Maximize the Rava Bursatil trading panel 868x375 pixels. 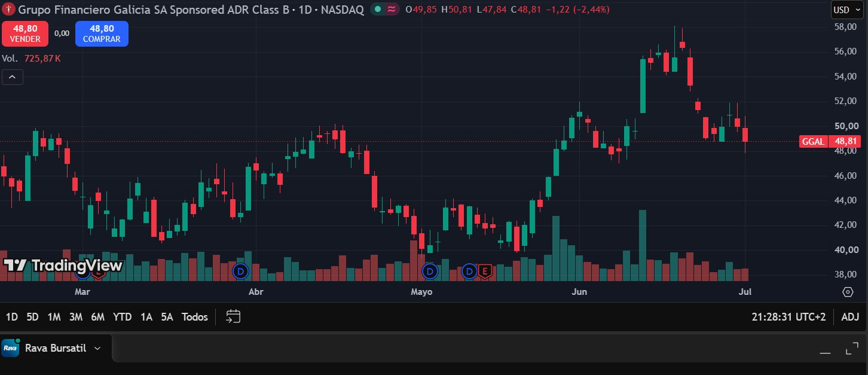tap(852, 349)
